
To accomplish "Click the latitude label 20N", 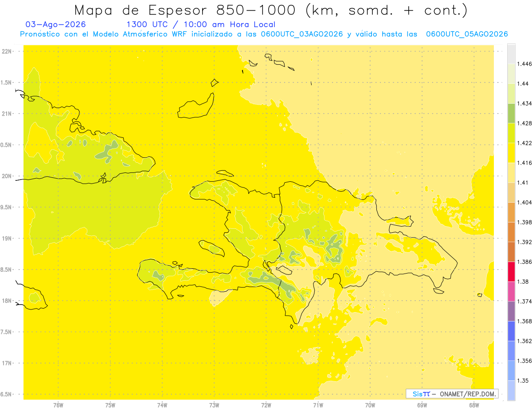I will click(x=8, y=176).
